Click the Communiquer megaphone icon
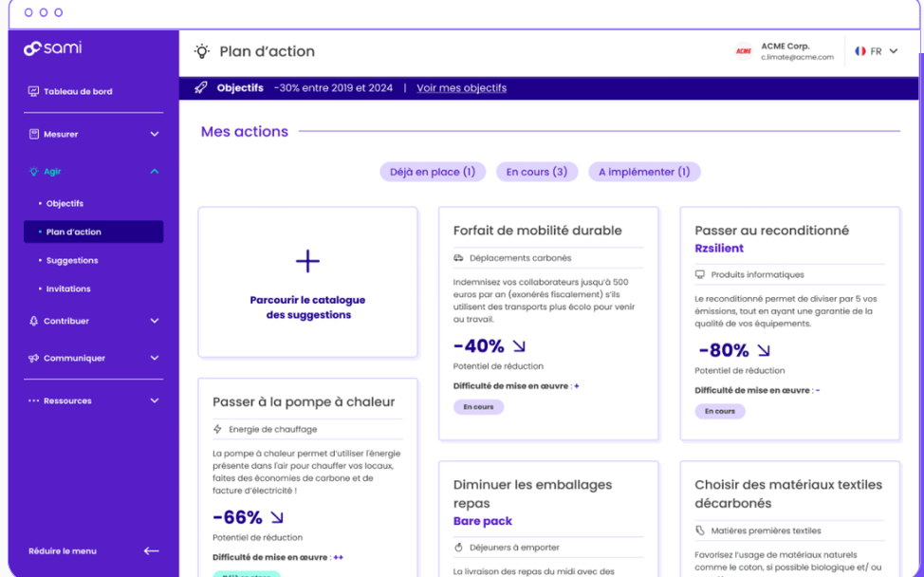Screen dimensions: 924x577 point(32,358)
